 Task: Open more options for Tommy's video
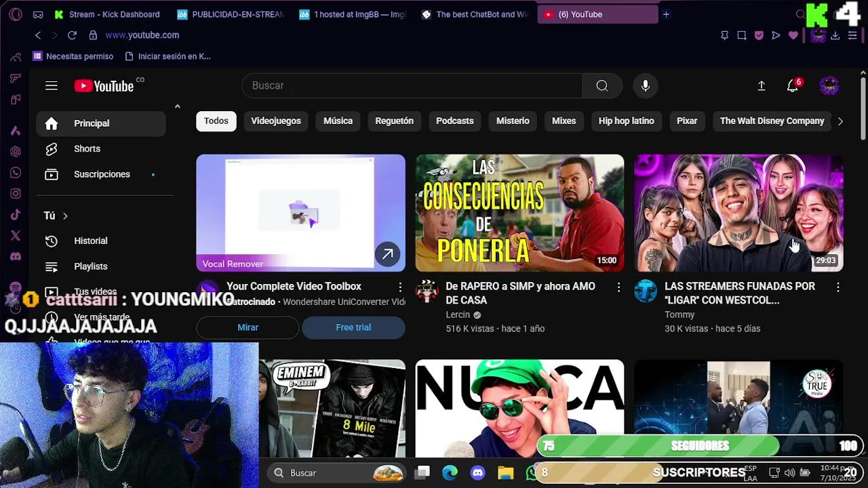[838, 287]
